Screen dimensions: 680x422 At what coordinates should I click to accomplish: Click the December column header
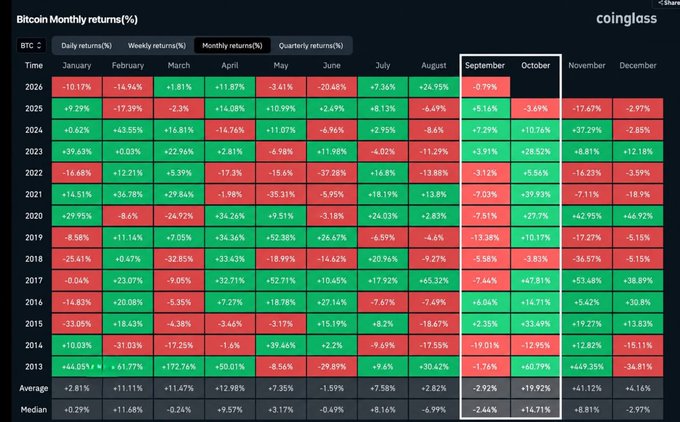[x=638, y=65]
